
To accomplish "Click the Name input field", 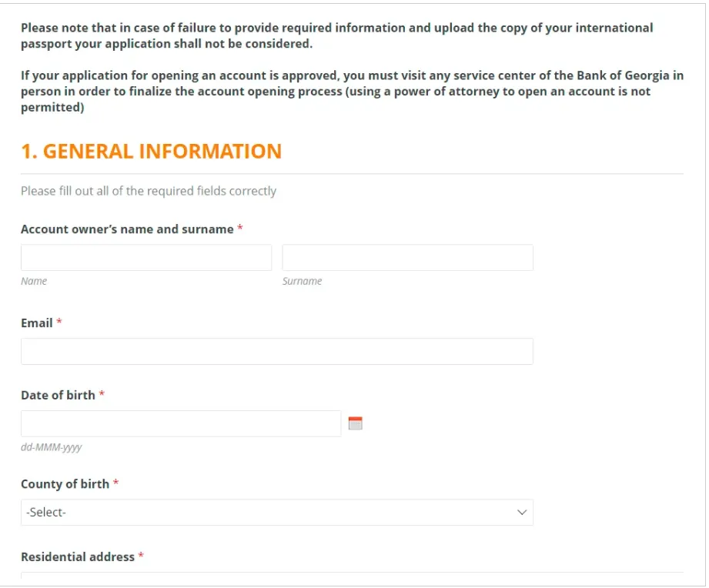I will coord(146,258).
